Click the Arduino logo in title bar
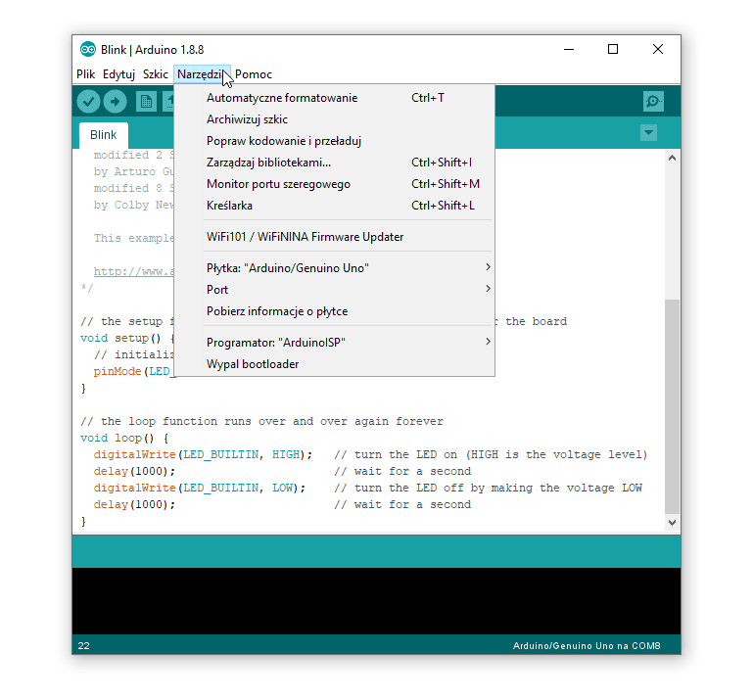The width and height of the screenshot is (753, 700). [88, 50]
